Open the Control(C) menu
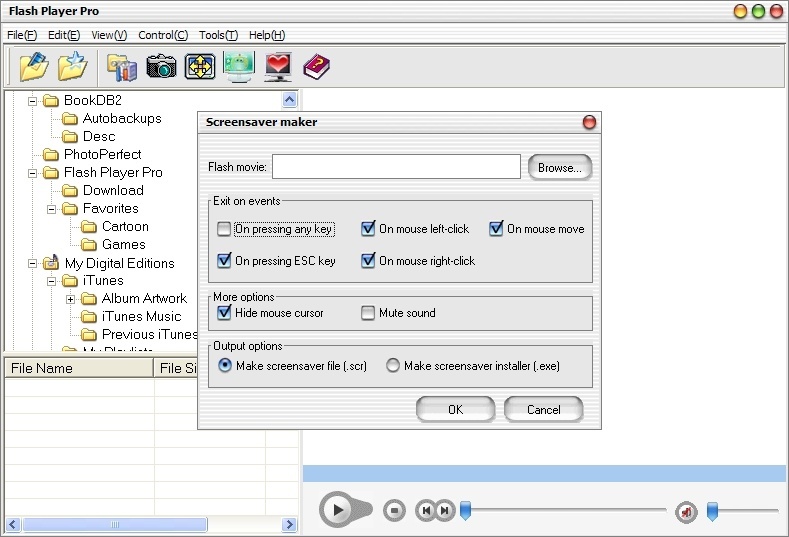The width and height of the screenshot is (789, 537). [x=163, y=35]
